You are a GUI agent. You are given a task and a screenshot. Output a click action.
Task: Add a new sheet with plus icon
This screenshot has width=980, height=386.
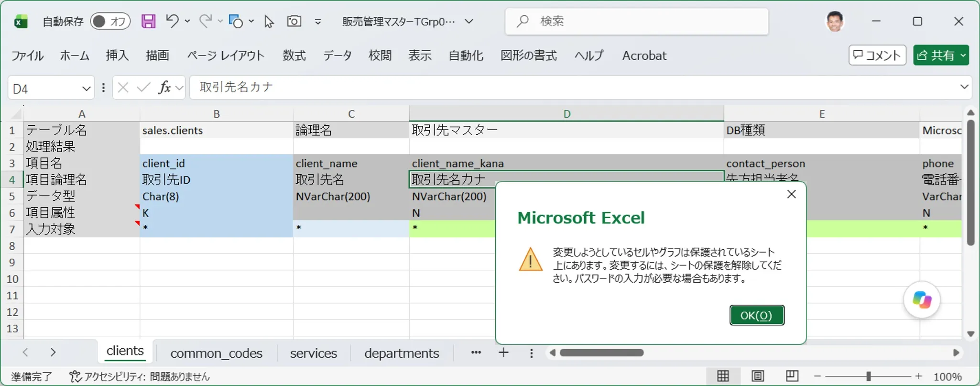(x=503, y=353)
